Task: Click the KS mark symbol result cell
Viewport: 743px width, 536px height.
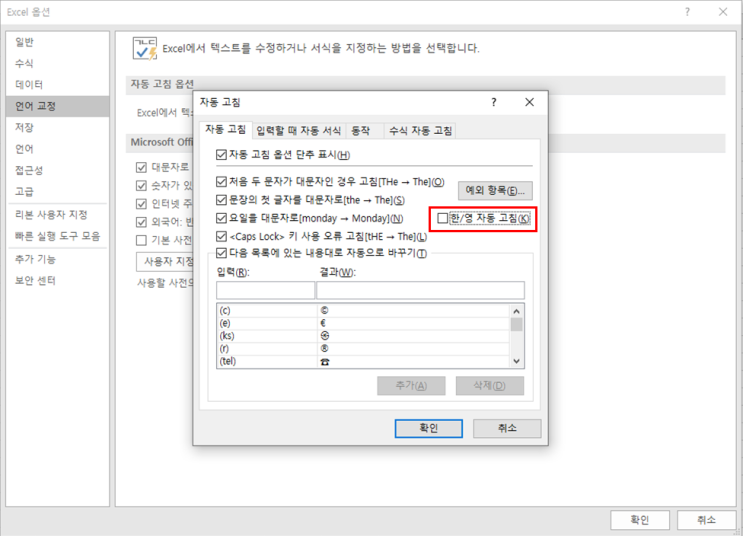Action: [414, 336]
